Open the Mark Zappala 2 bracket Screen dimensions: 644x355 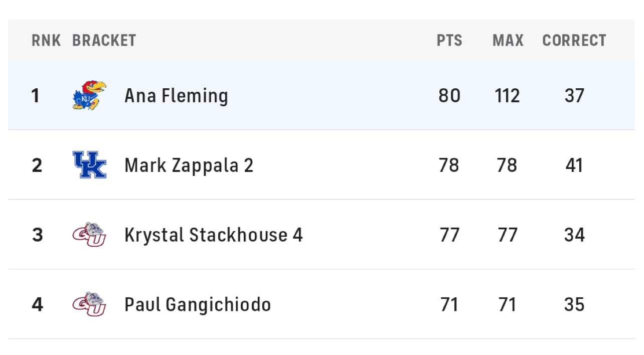(x=189, y=165)
